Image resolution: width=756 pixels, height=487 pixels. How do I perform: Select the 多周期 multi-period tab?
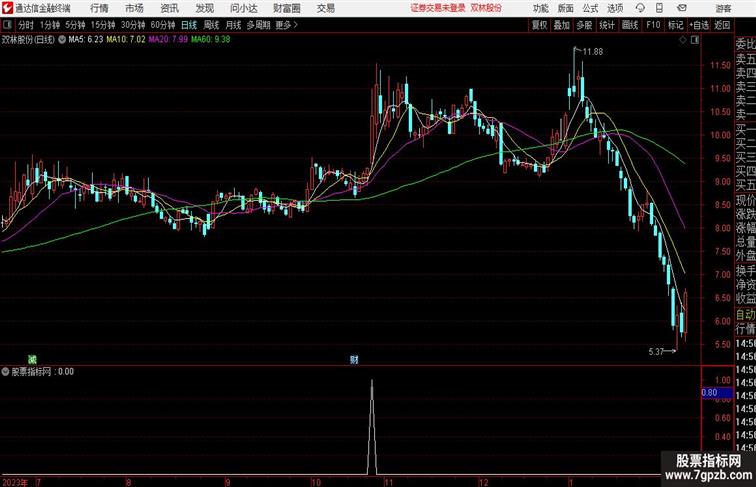258,25
